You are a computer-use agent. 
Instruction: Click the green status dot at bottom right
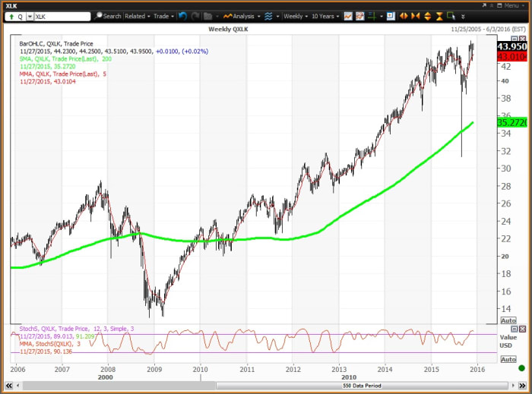pos(522,368)
